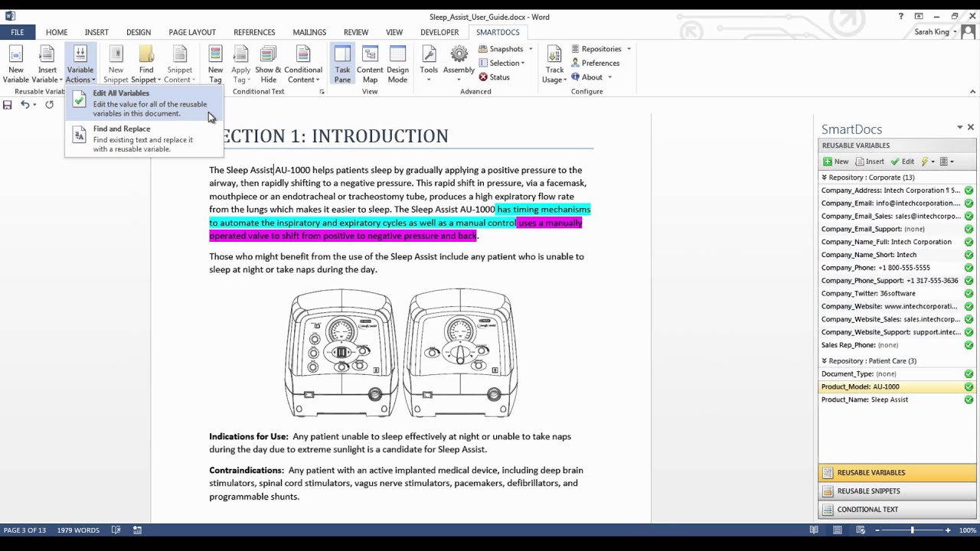Click the zoom slider handle

(912, 530)
